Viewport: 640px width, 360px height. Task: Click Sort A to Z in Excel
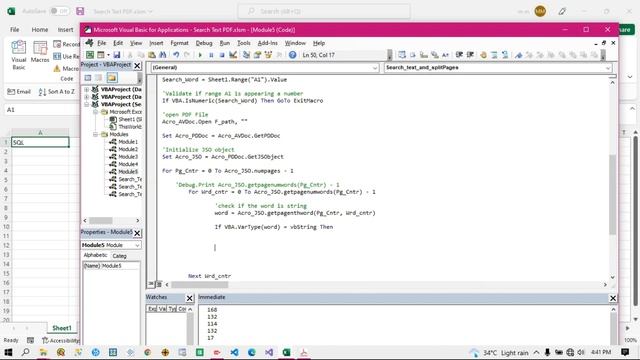click(56, 92)
